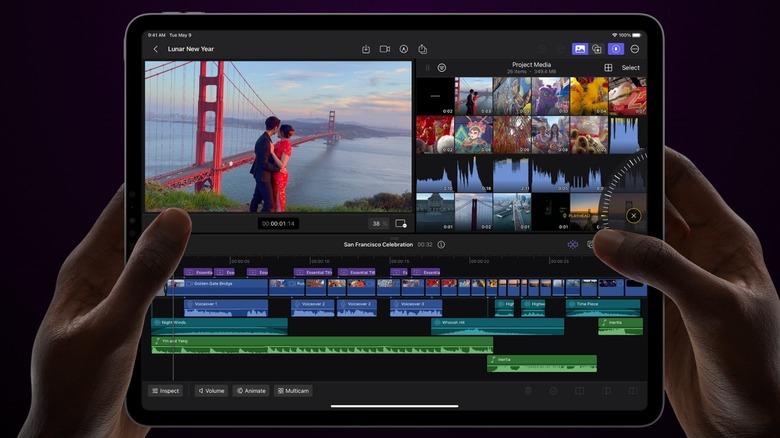Toggle the media browser panel button

[579, 49]
